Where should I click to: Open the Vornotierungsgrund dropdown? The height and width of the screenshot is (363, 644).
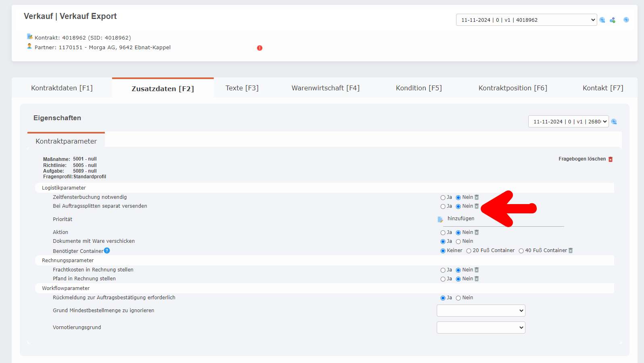(x=481, y=328)
